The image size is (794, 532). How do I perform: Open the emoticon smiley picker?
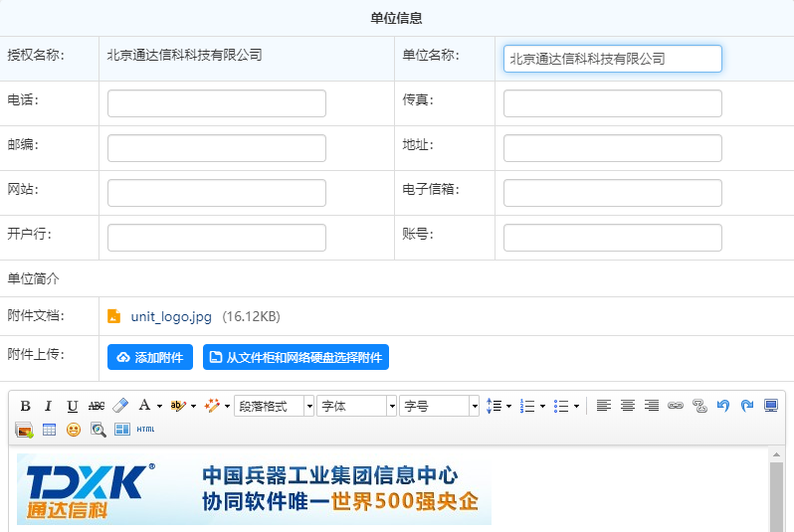click(74, 430)
